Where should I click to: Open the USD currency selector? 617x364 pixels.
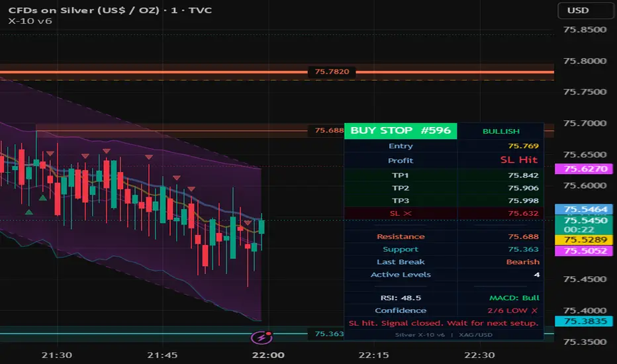(585, 10)
